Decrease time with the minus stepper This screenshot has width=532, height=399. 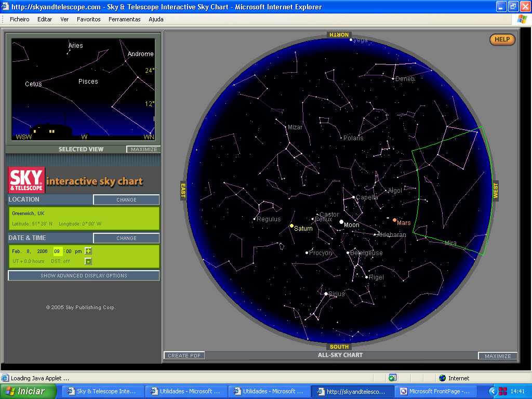[x=88, y=261]
